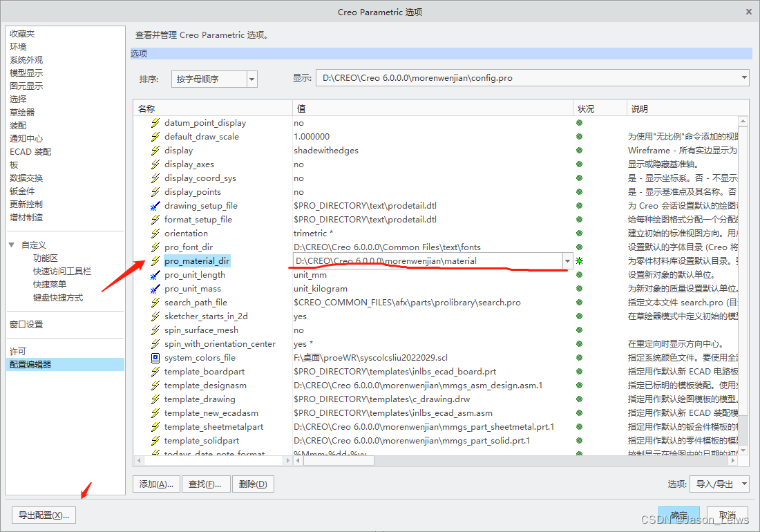
Task: Click the lightning icon beside search_path_file
Action: coord(155,303)
